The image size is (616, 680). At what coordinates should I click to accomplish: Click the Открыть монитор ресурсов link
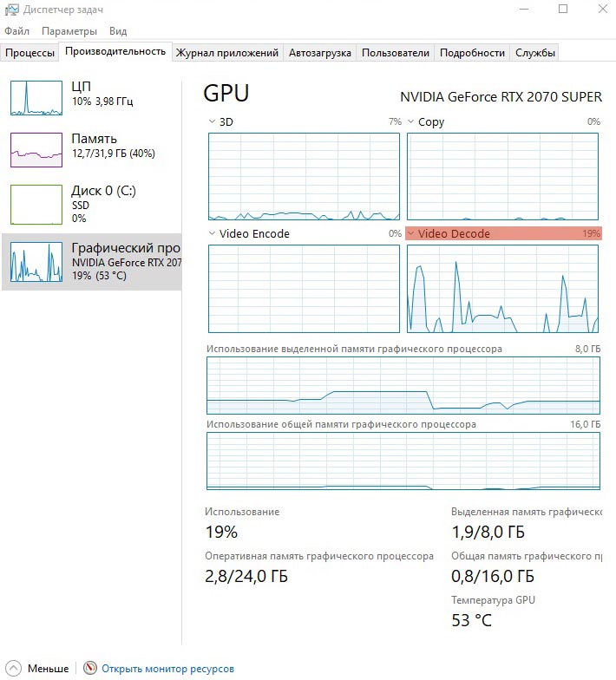(x=167, y=669)
